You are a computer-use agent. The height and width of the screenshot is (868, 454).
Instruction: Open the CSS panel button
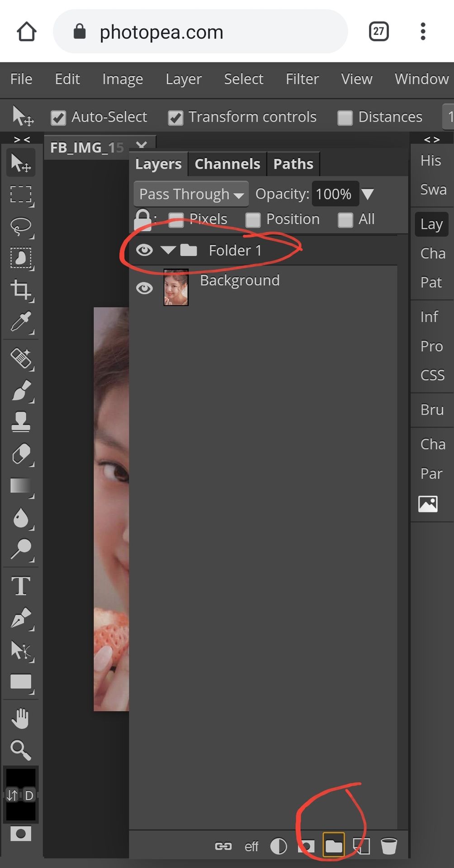(432, 375)
